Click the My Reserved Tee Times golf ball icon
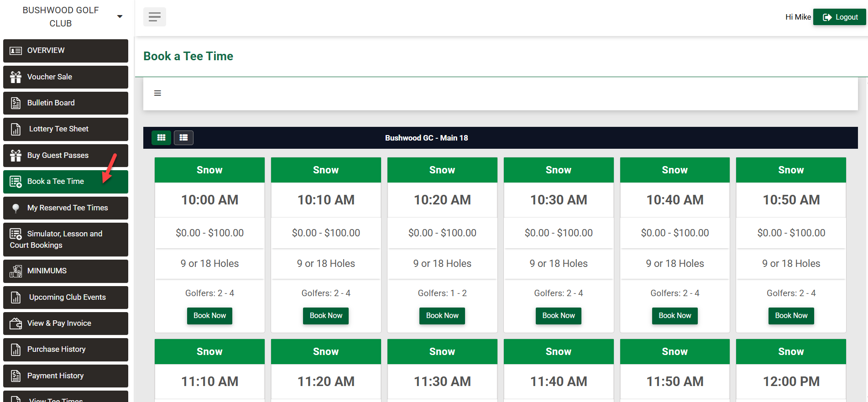Image resolution: width=868 pixels, height=402 pixels. 16,208
